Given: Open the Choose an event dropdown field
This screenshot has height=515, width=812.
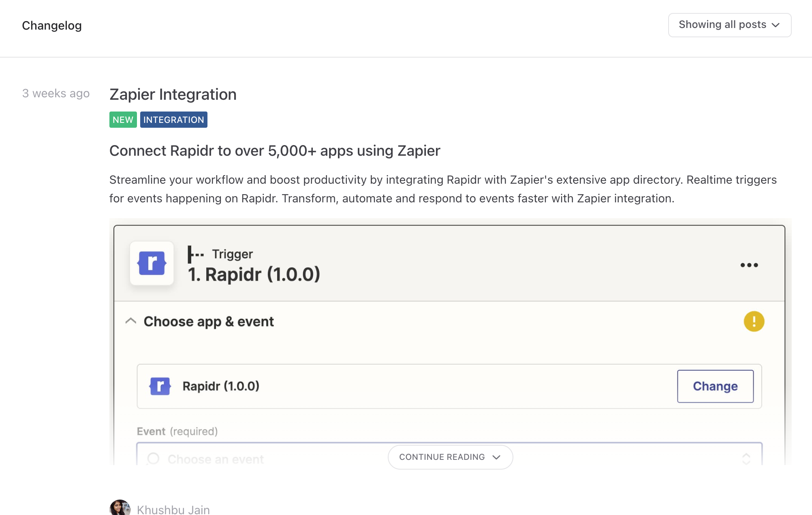Looking at the screenshot, I should click(449, 454).
